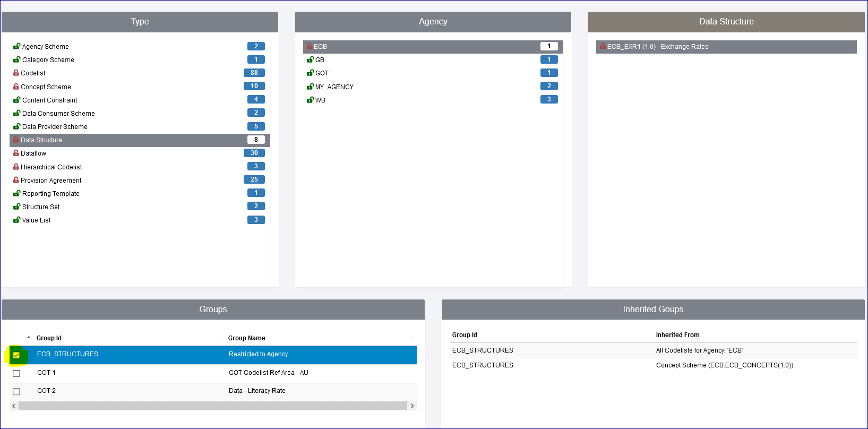Tick the GOT-2 group checkbox

click(x=16, y=391)
